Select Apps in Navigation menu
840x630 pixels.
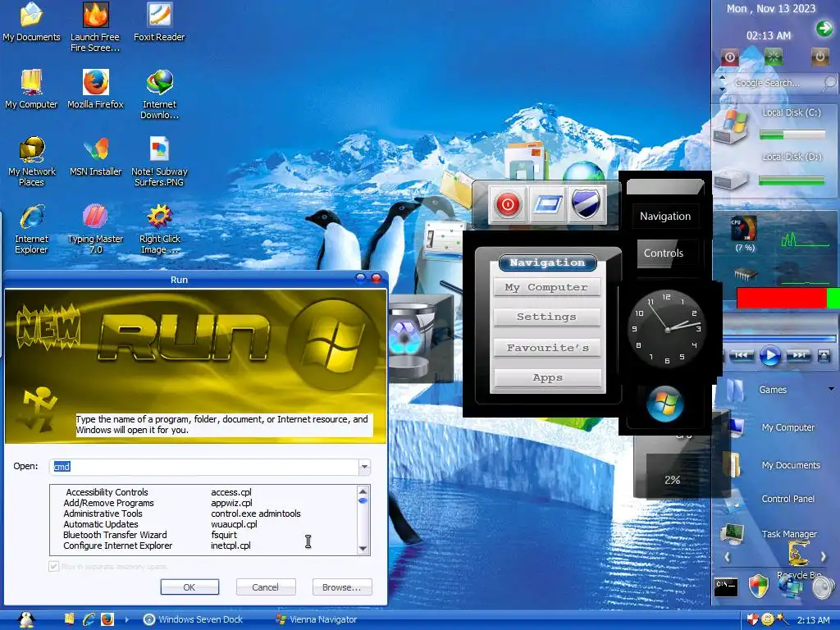pyautogui.click(x=546, y=377)
